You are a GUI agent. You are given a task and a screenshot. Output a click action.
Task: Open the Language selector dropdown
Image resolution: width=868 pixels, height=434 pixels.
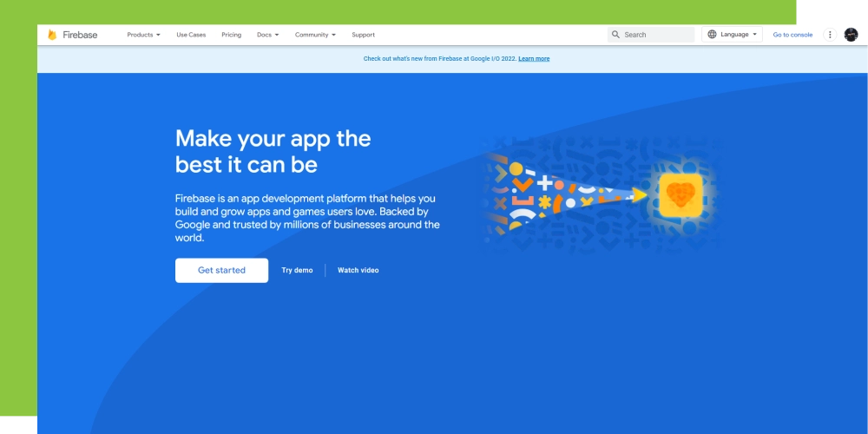[732, 35]
